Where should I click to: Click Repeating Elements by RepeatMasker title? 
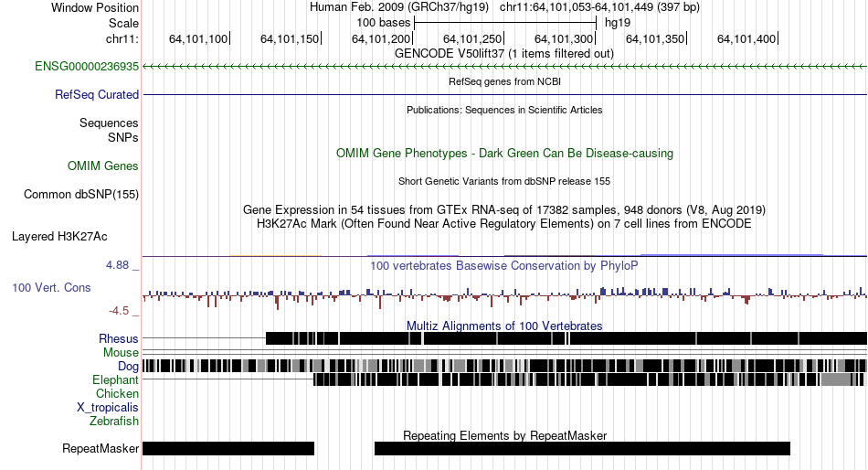point(505,435)
